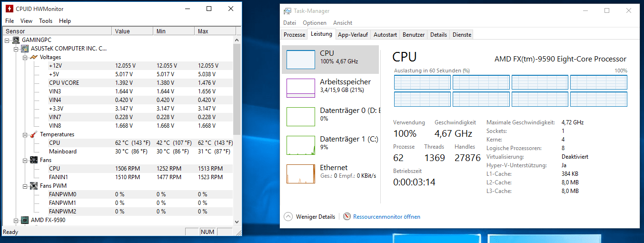This screenshot has height=243, width=644.
Task: Select the Ethernet graph thumbnail
Action: point(300,174)
